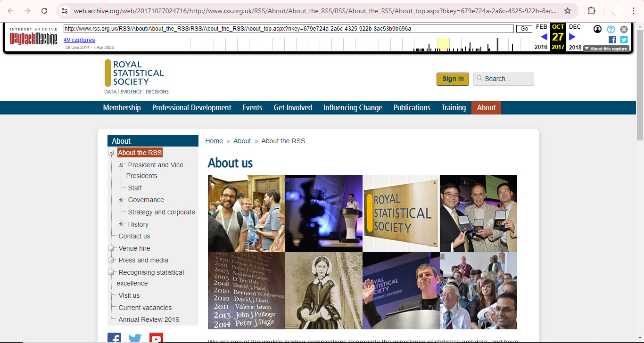Click the magnifier icon in the search box
The width and height of the screenshot is (644, 343).
point(479,79)
